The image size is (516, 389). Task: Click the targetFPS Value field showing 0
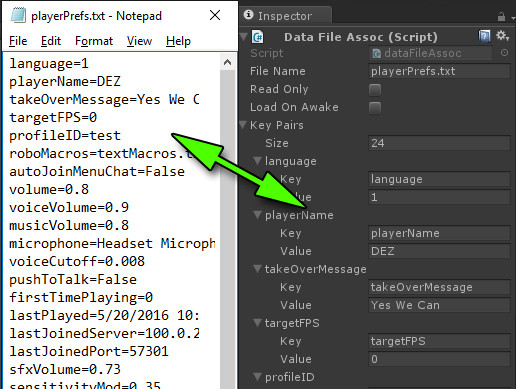pos(439,359)
